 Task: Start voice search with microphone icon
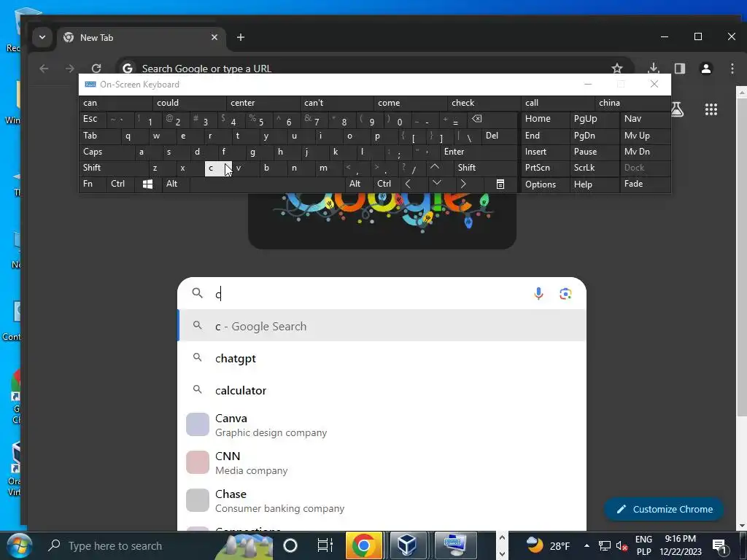point(538,293)
